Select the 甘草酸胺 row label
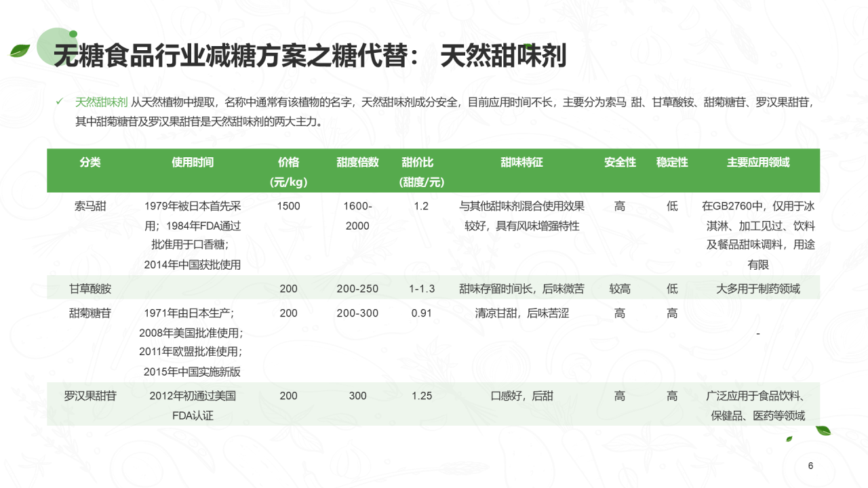 point(90,289)
